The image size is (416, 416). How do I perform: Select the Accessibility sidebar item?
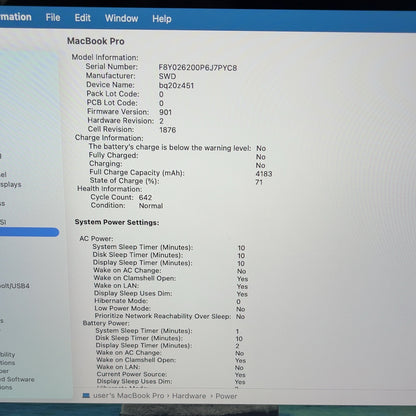(x=8, y=354)
